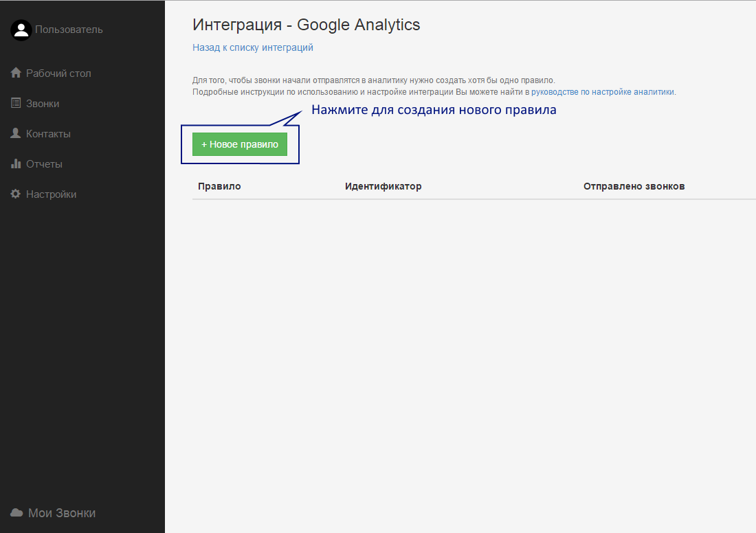This screenshot has height=533, width=756.
Task: Click the gear icon beside Настройки
Action: pos(16,194)
